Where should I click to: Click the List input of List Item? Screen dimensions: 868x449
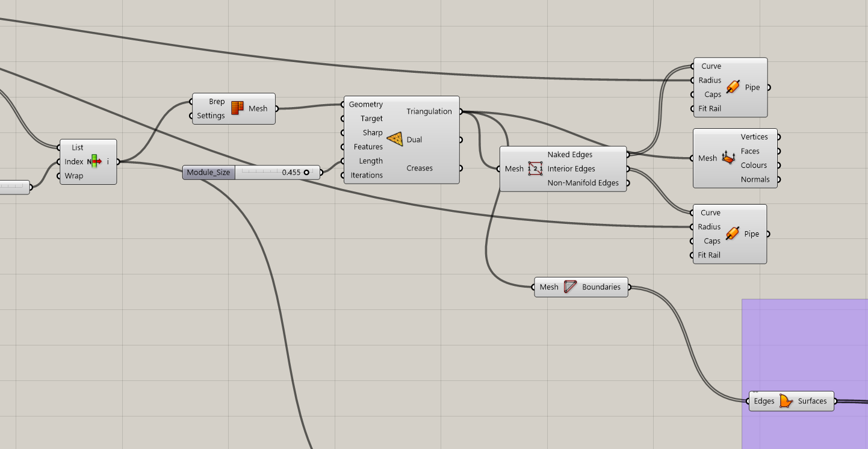click(x=78, y=147)
